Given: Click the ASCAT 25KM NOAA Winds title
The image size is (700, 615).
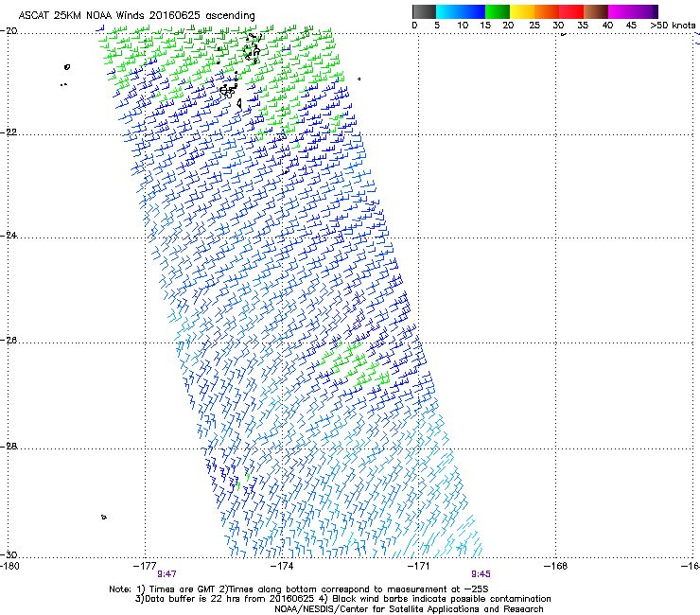Looking at the screenshot, I should tap(136, 16).
